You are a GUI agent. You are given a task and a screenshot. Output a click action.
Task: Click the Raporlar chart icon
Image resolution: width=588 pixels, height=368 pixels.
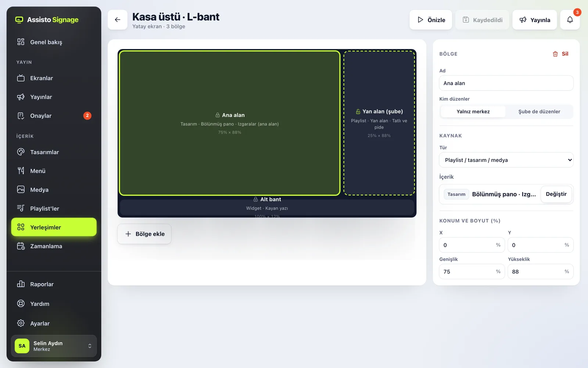21,284
